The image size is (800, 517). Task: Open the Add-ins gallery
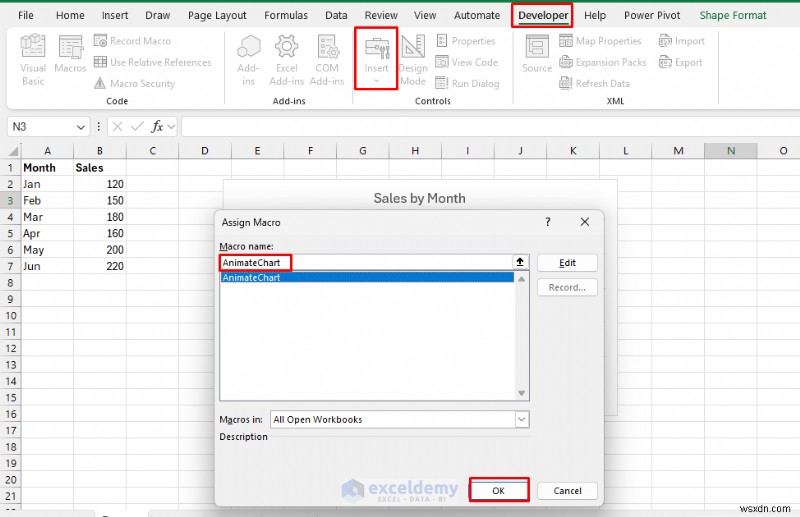[x=248, y=59]
